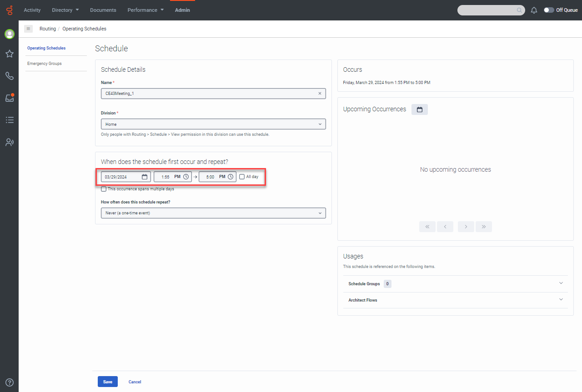Viewport: 582px width, 392px height.
Task: Clear the schedule name with X icon
Action: point(320,94)
